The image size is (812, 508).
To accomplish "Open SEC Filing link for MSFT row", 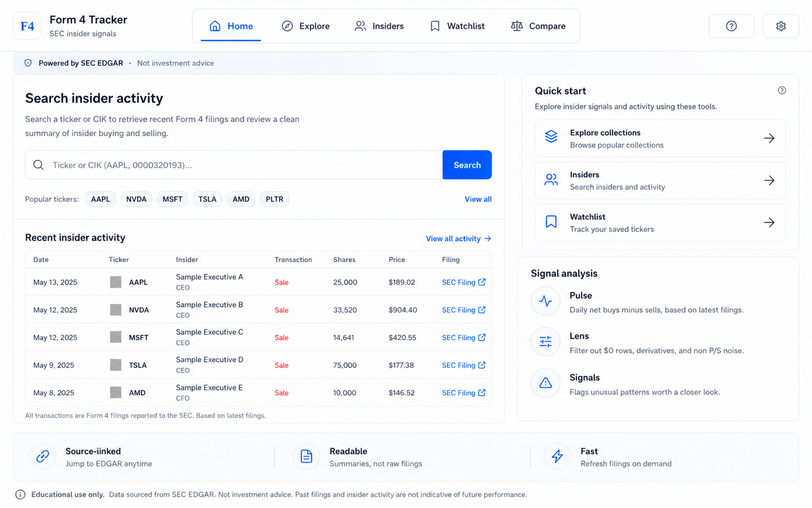I will tap(463, 337).
